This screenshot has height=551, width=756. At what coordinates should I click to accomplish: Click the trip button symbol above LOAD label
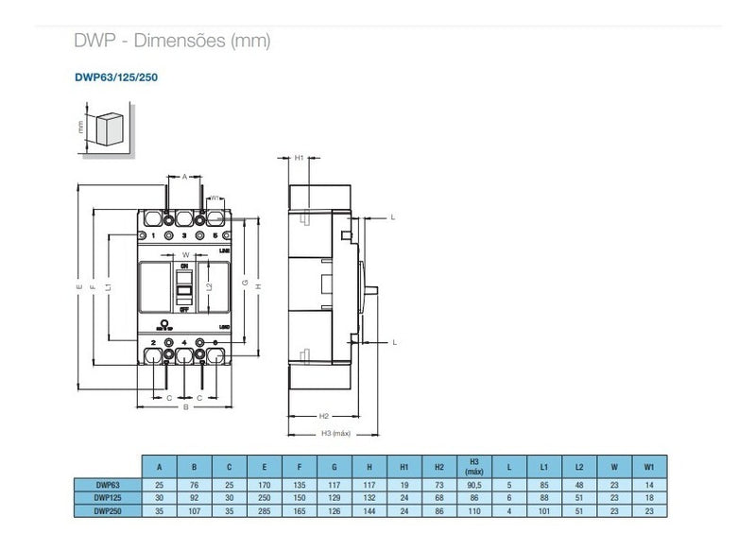[163, 322]
